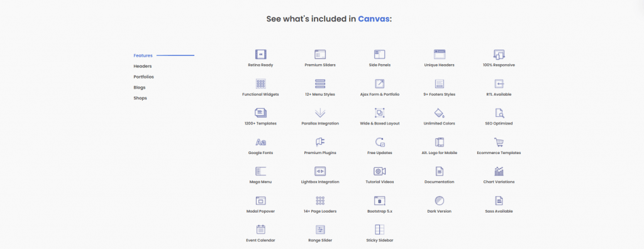
Task: Click the blue Canvas word in heading
Action: pyautogui.click(x=374, y=19)
